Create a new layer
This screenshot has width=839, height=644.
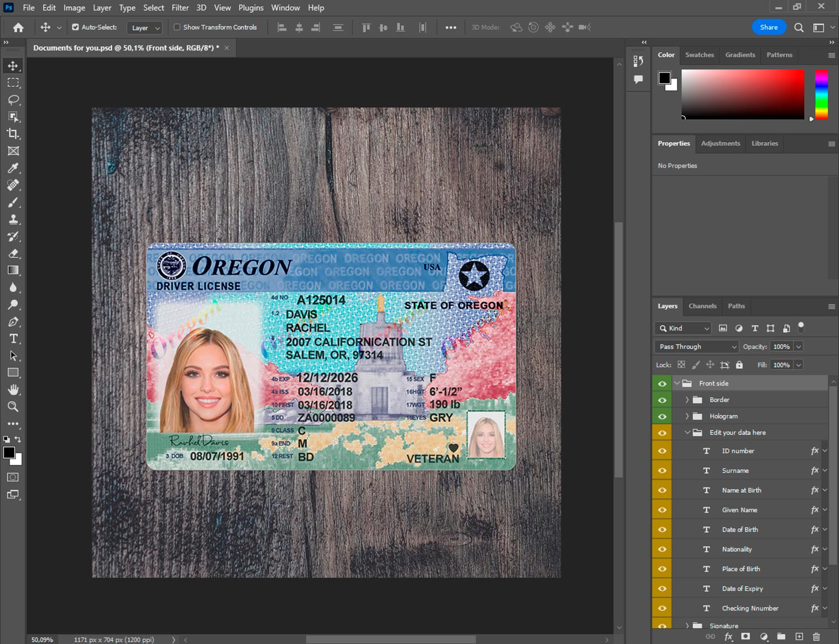pyautogui.click(x=799, y=637)
